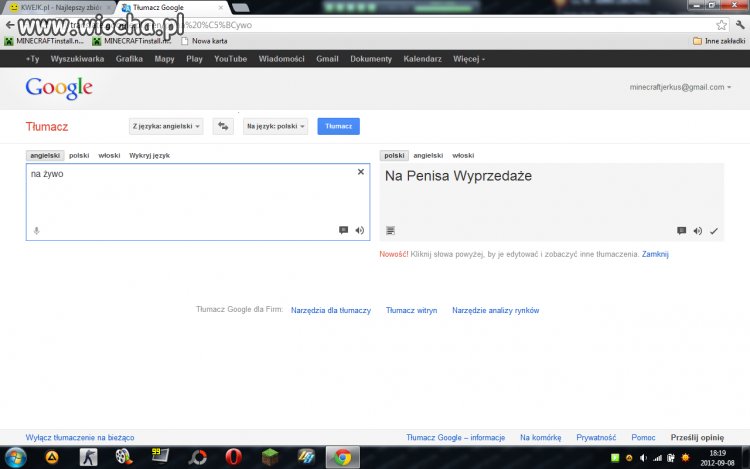
Task: Open Gmail in Google bar
Action: [x=327, y=59]
